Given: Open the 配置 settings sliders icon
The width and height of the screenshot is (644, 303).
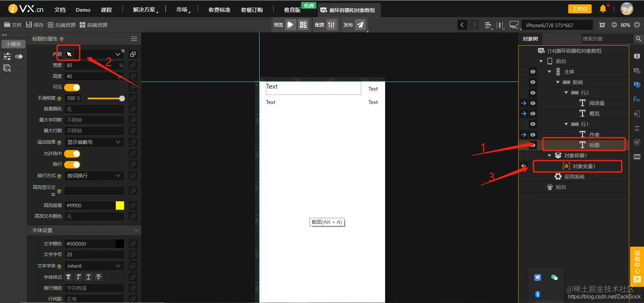Looking at the screenshot, I should 332,25.
